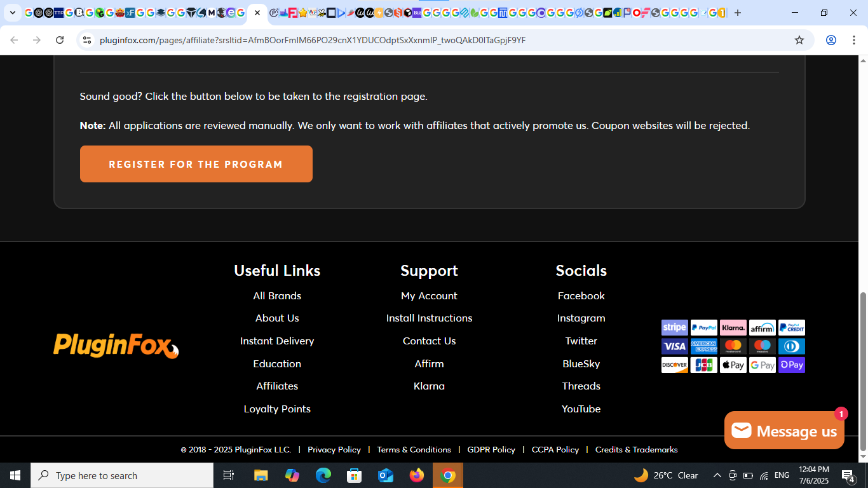The image size is (868, 488).
Task: Open Windows notification center
Action: click(848, 475)
